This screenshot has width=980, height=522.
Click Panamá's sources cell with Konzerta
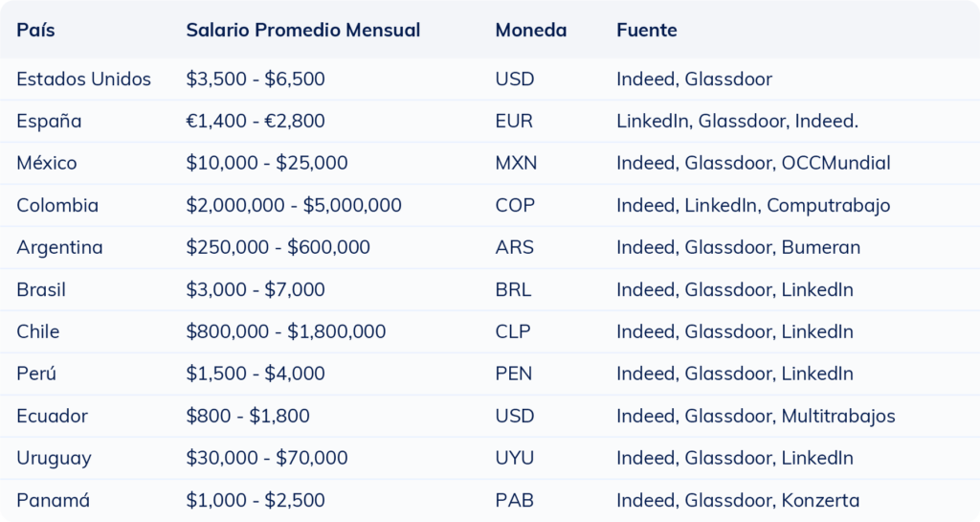pyautogui.click(x=738, y=501)
